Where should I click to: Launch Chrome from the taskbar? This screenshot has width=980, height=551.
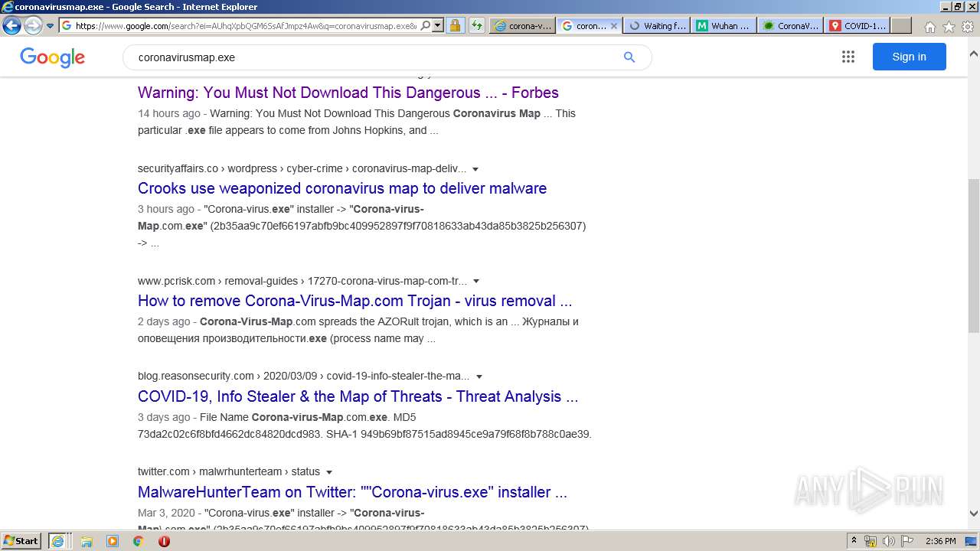click(x=139, y=541)
